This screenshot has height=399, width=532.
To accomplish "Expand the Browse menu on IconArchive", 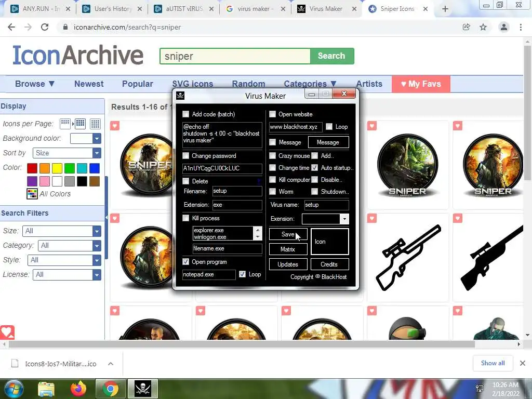I will 35,84.
